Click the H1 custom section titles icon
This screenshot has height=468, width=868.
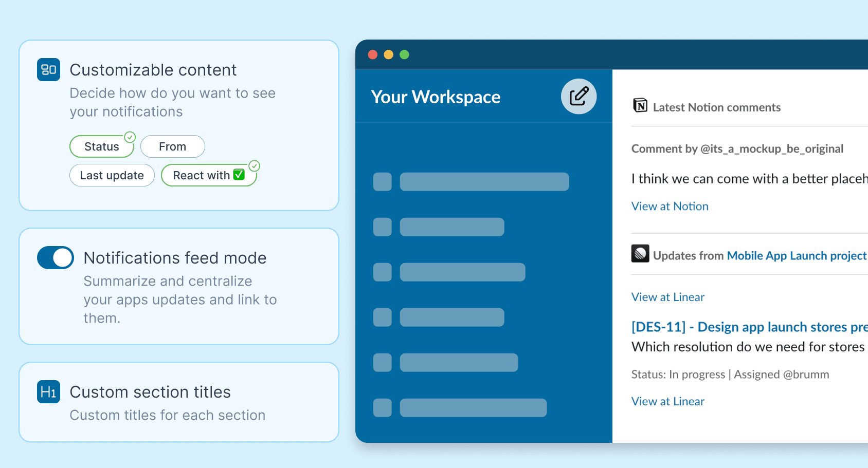(48, 392)
